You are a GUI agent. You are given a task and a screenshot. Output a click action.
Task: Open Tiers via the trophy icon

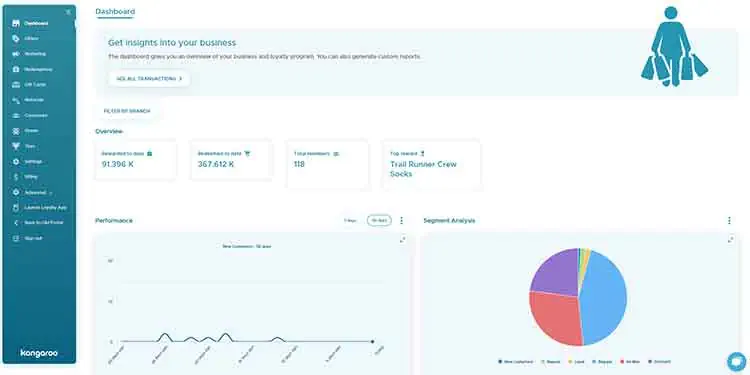tap(16, 146)
